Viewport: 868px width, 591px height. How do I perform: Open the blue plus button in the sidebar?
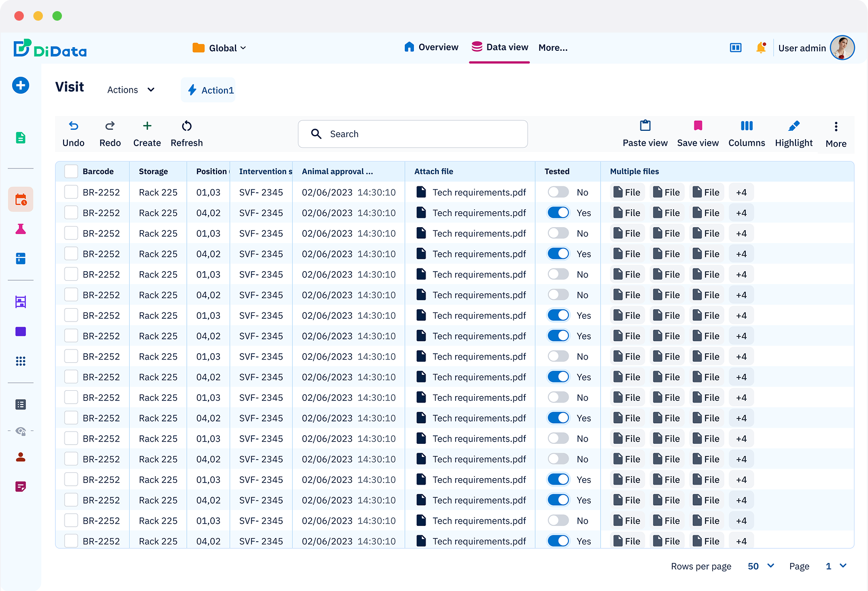[20, 85]
